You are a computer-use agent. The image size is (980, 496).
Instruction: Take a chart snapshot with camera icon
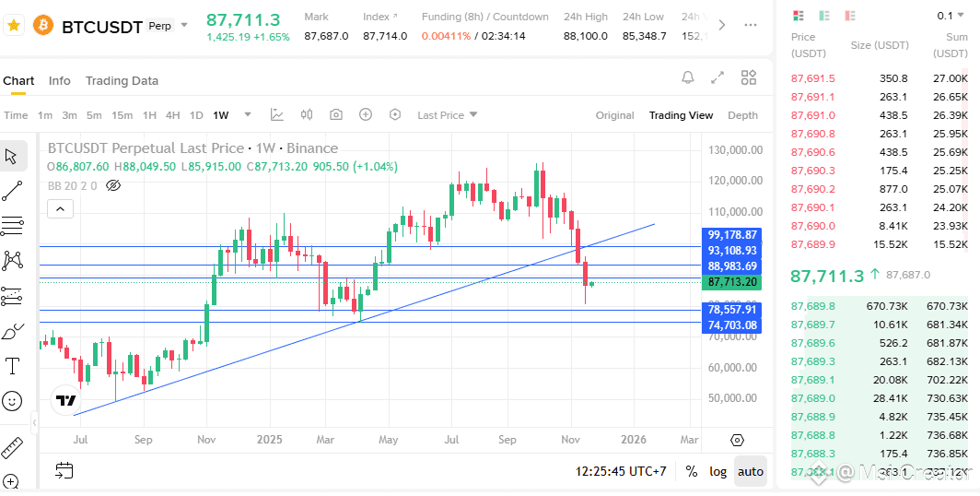(x=336, y=114)
